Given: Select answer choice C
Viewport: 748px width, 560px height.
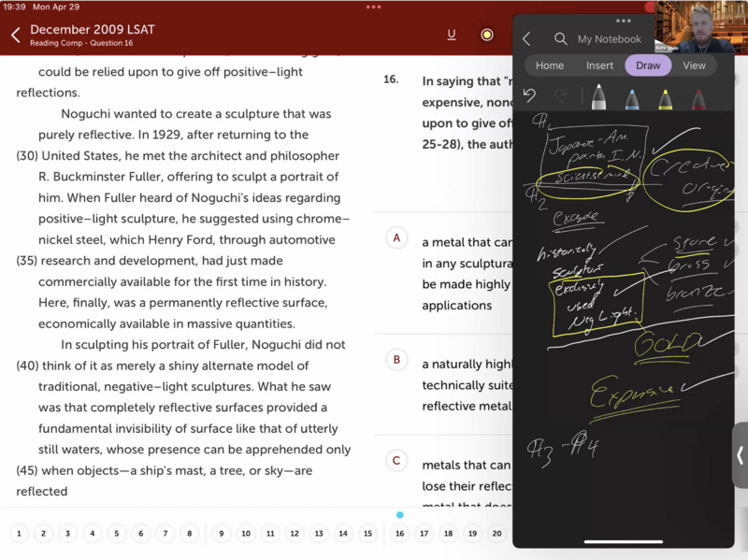Looking at the screenshot, I should [x=396, y=460].
